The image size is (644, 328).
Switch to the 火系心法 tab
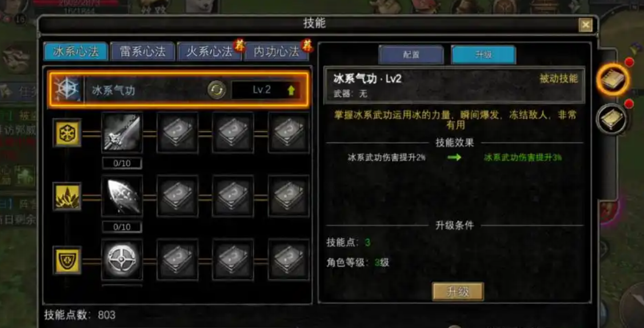pos(210,52)
